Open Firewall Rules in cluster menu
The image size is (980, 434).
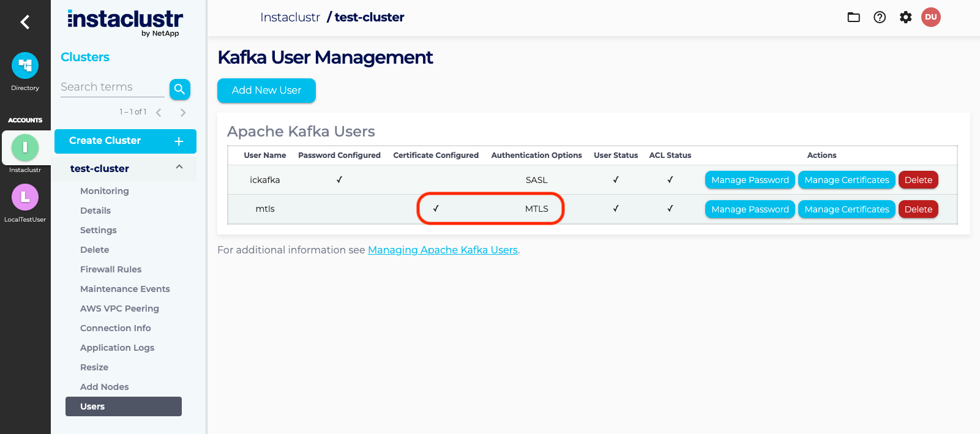point(111,269)
